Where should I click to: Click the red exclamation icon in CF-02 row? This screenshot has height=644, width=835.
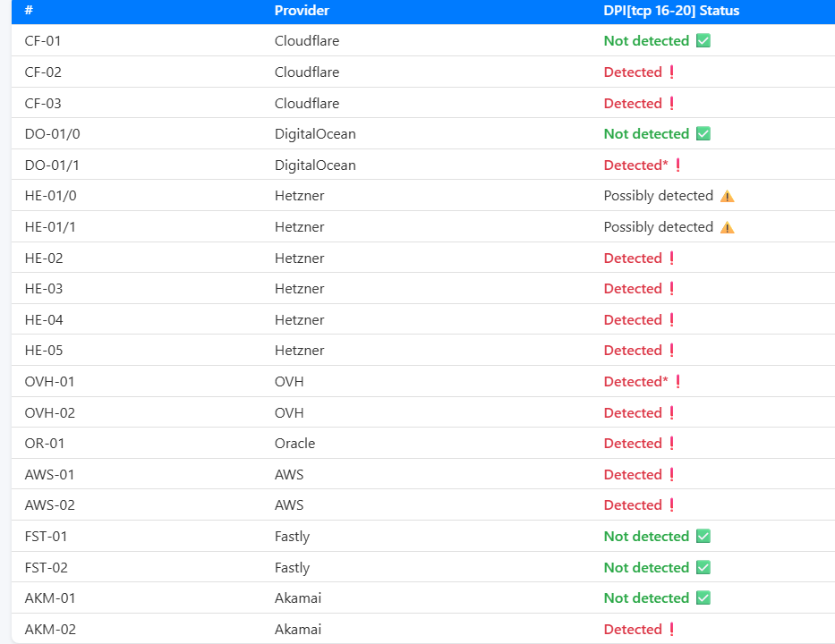point(671,72)
